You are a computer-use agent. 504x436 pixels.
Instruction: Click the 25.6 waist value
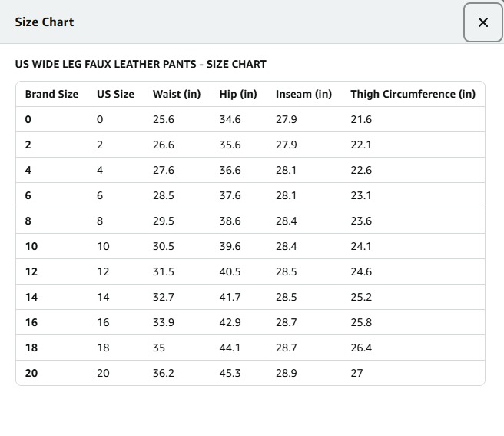tap(164, 119)
